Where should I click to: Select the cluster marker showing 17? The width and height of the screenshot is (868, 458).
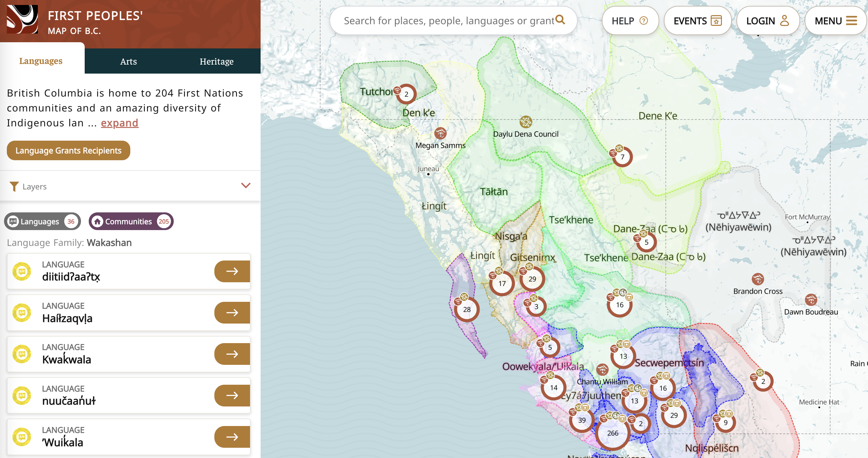(x=502, y=283)
